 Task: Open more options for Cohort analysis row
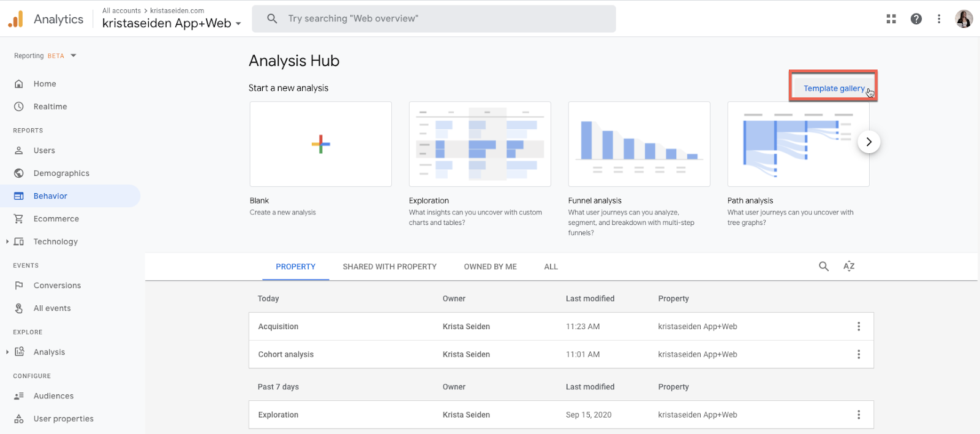pos(859,354)
